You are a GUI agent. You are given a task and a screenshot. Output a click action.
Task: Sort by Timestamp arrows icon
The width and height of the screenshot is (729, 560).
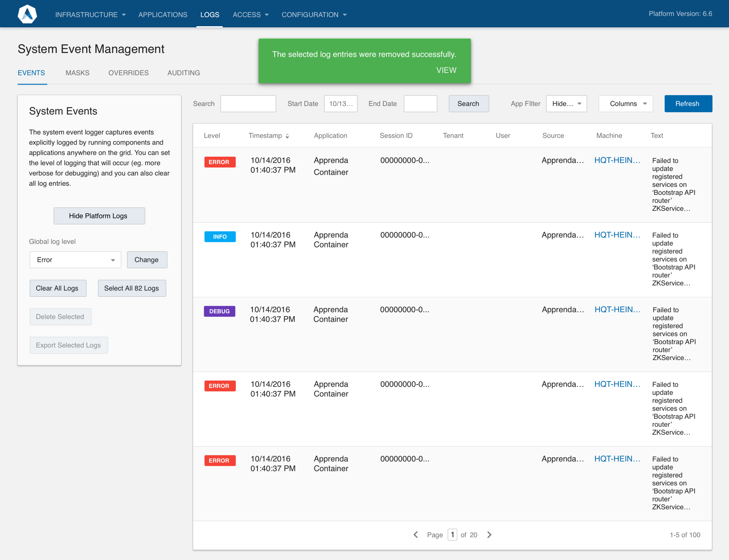pos(287,136)
